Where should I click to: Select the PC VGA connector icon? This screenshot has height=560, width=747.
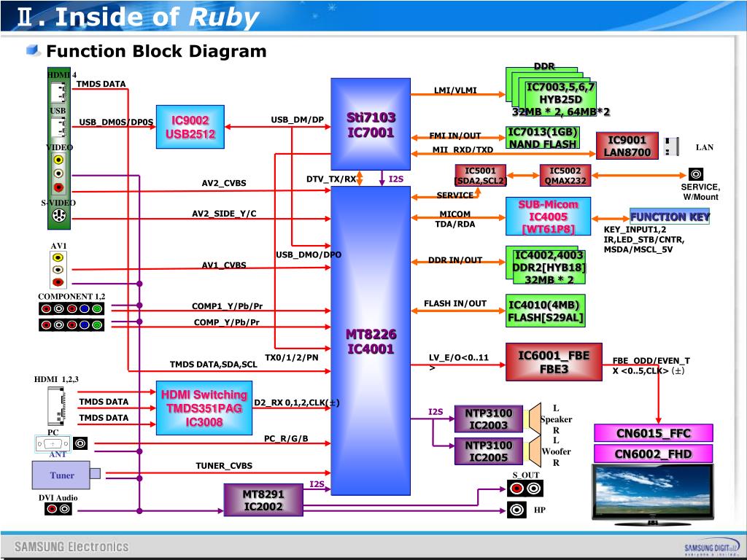[x=53, y=444]
